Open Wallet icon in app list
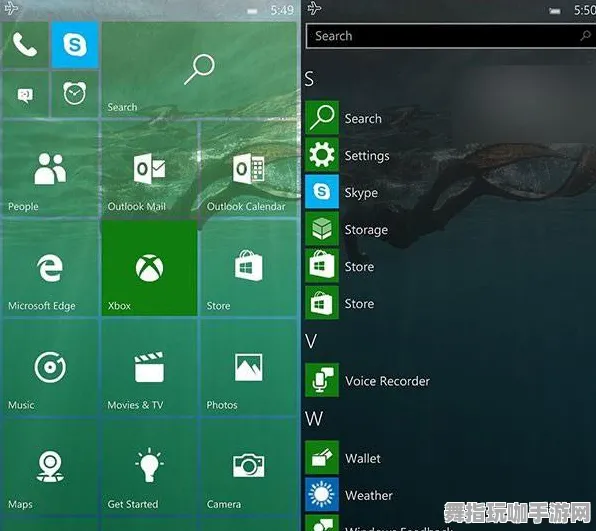596x531 pixels. [x=322, y=458]
